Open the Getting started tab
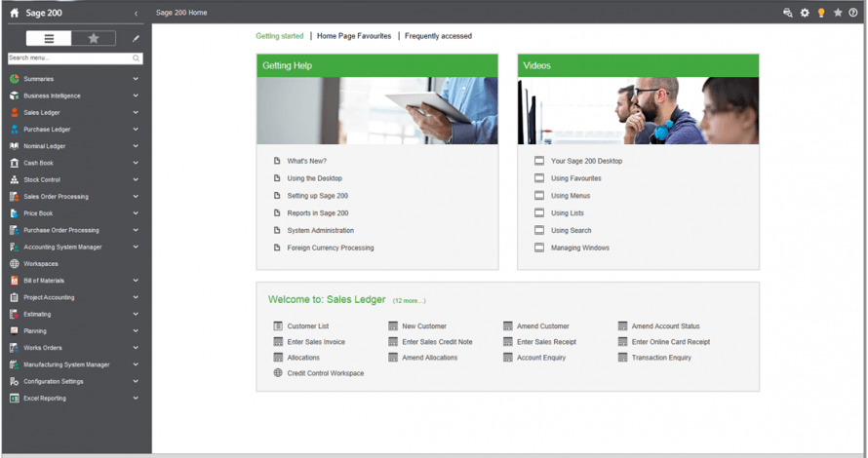Screen dimensions: 868x458 click(x=280, y=36)
